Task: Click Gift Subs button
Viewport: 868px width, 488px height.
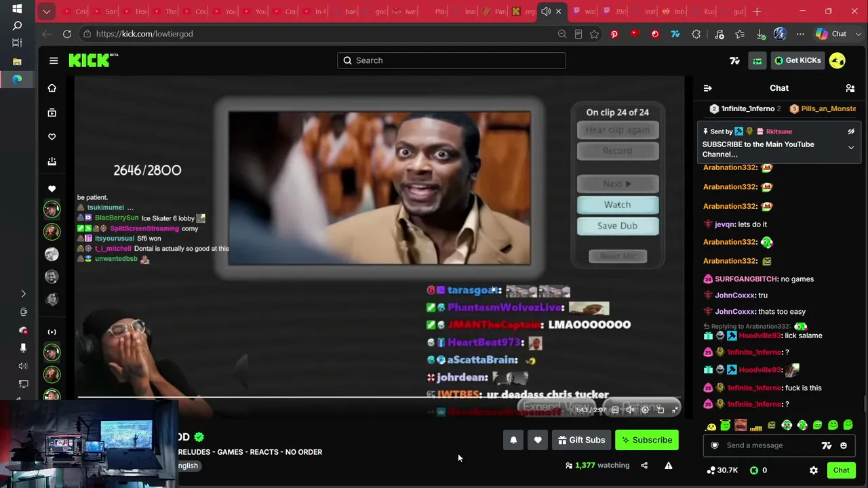Action: point(581,440)
